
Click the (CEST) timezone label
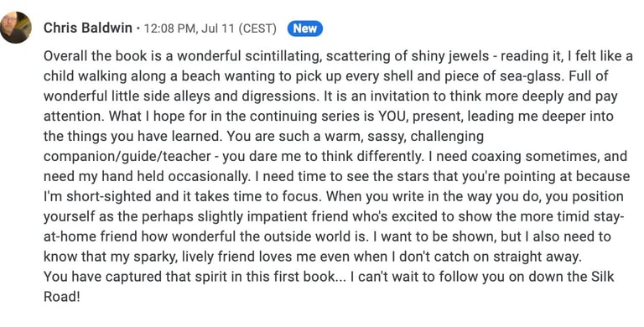point(257,29)
